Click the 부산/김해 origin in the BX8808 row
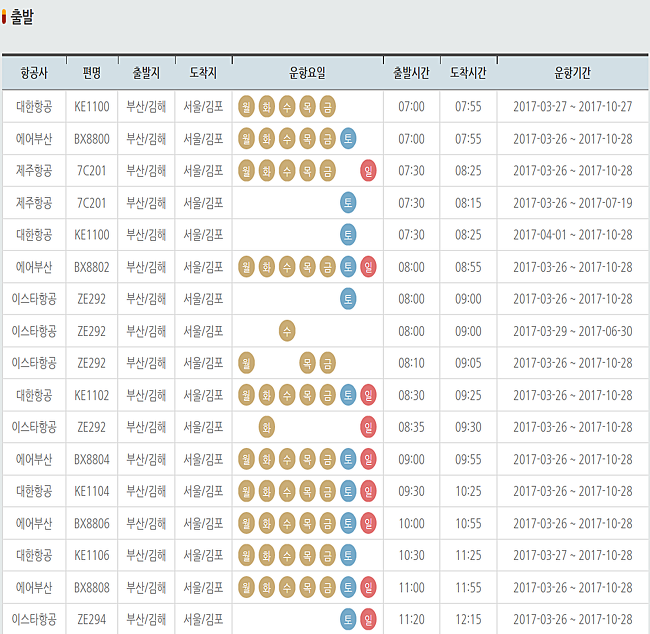This screenshot has height=634, width=650. click(146, 588)
